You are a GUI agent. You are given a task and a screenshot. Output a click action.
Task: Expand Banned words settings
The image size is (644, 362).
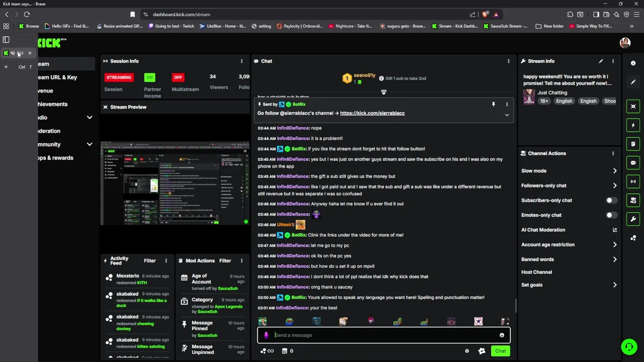tap(615, 259)
